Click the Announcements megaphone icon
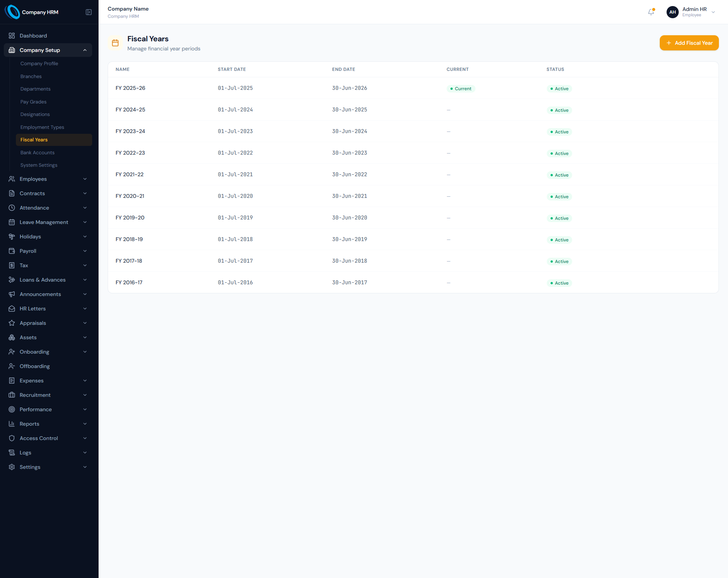The width and height of the screenshot is (728, 578). click(12, 294)
